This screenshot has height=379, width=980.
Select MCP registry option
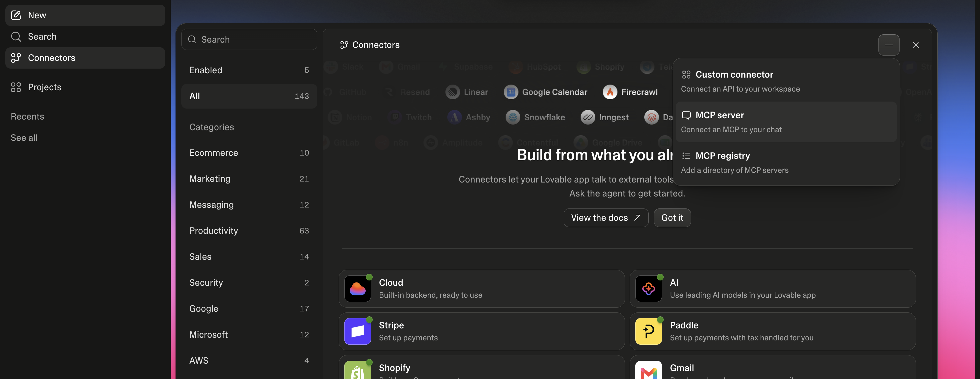click(786, 162)
